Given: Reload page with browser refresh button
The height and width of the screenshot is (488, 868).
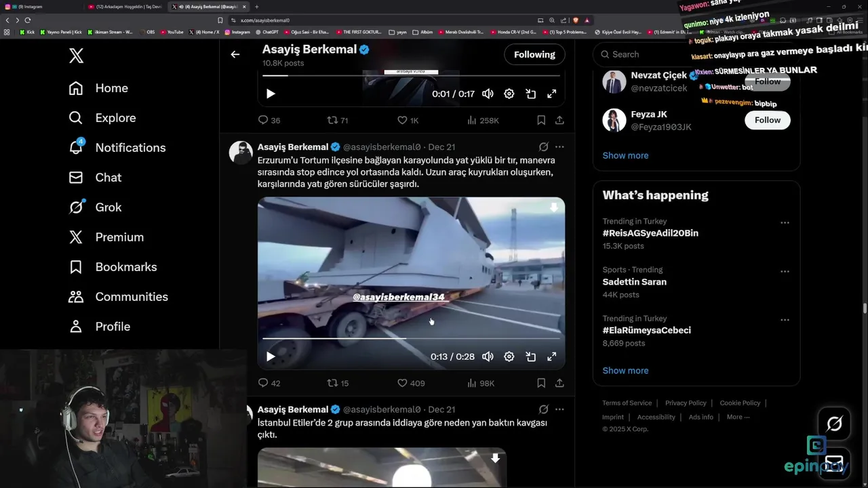Looking at the screenshot, I should point(28,20).
